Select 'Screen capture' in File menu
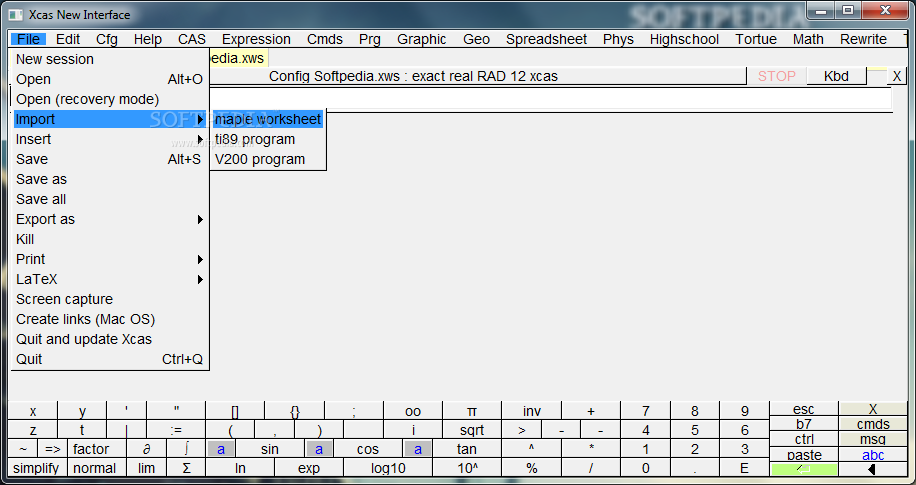 [x=110, y=299]
